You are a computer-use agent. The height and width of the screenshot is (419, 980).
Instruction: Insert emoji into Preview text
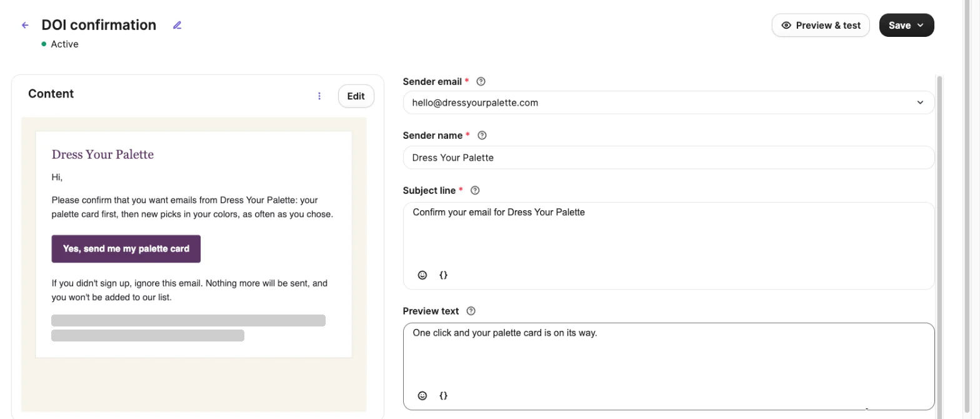coord(422,395)
